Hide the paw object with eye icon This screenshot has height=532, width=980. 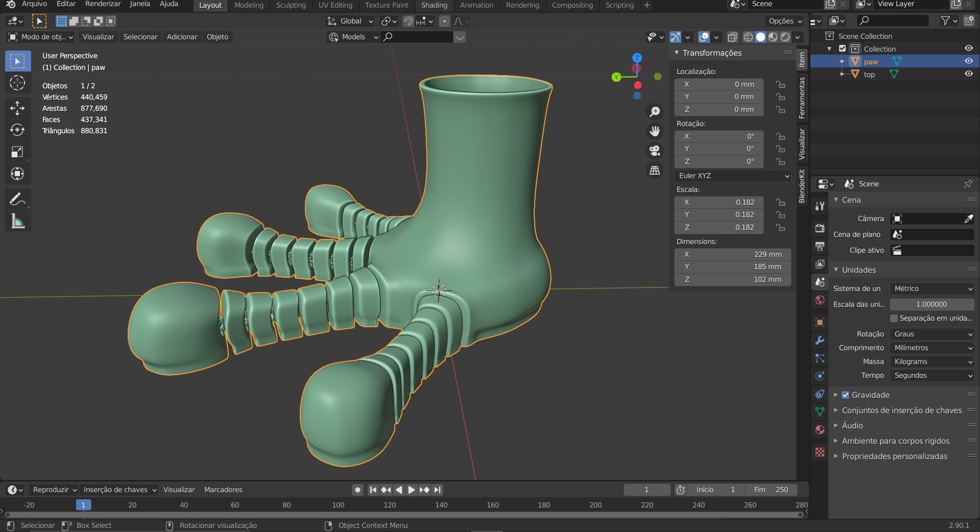click(968, 61)
